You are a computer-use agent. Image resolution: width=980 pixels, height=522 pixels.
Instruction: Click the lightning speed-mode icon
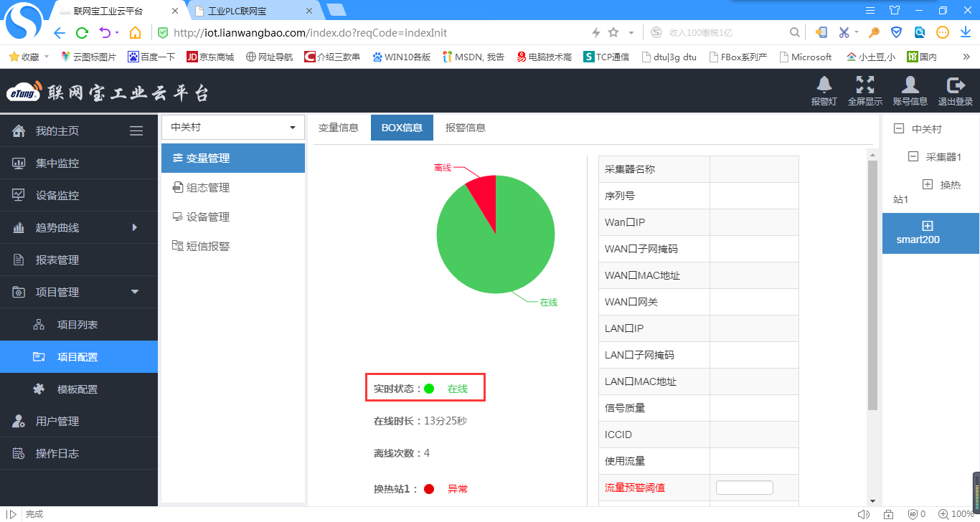(x=595, y=32)
